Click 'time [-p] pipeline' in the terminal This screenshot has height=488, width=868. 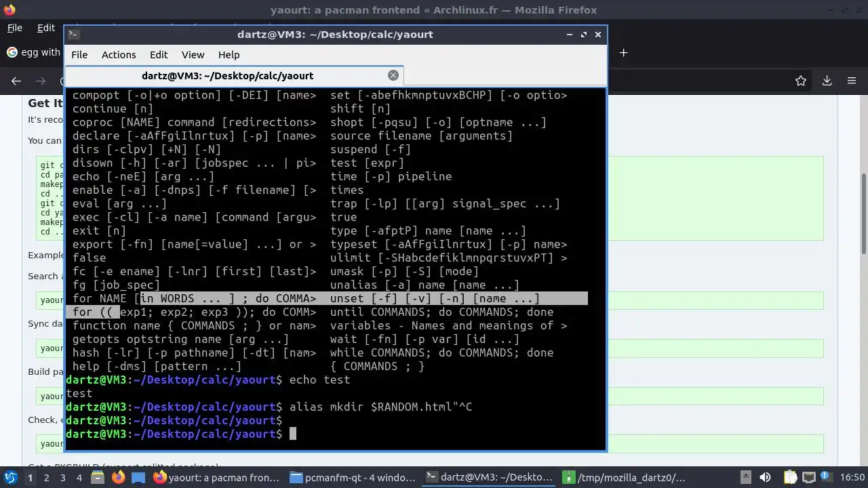point(391,176)
